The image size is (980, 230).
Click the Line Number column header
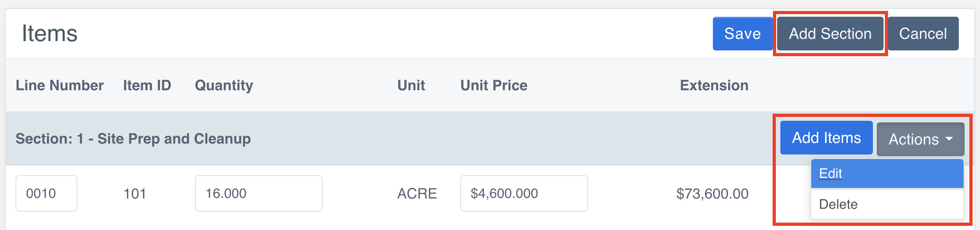click(59, 85)
